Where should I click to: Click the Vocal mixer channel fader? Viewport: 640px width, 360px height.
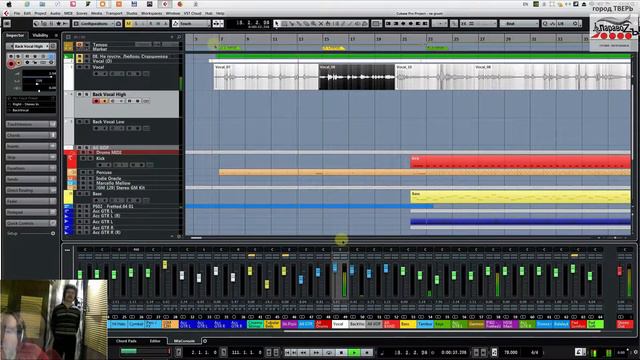[335, 267]
